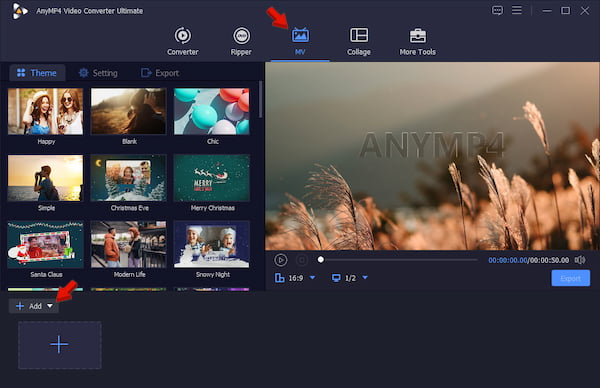Select the Chic theme thumbnail
Image resolution: width=600 pixels, height=388 pixels.
click(x=212, y=111)
